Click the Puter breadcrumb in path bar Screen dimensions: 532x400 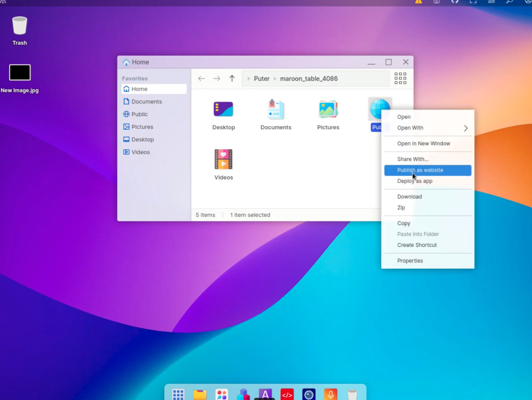click(261, 79)
